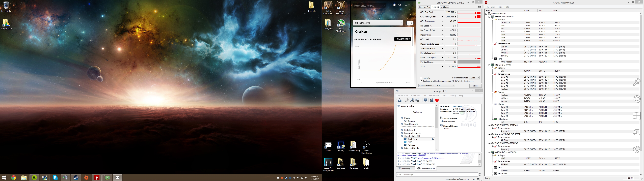Select the bios b0ss desktop folder
Viewport: 644px width, 181px height.
(312, 7)
